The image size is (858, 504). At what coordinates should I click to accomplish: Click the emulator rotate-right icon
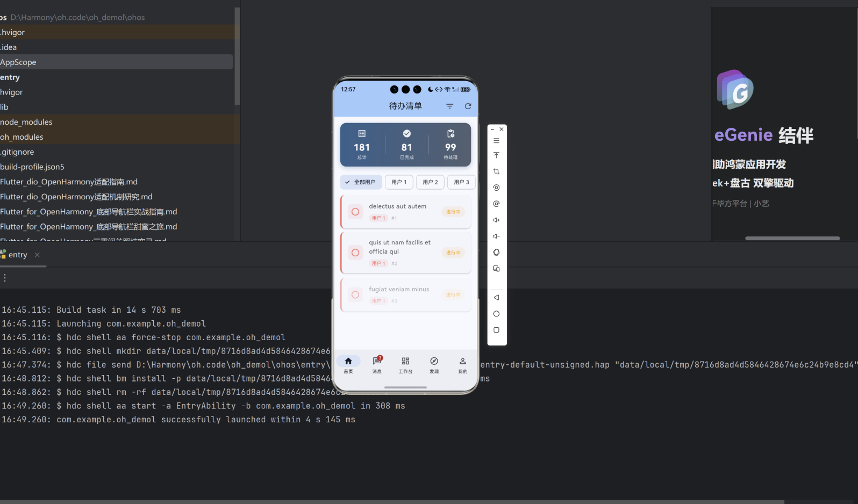496,204
